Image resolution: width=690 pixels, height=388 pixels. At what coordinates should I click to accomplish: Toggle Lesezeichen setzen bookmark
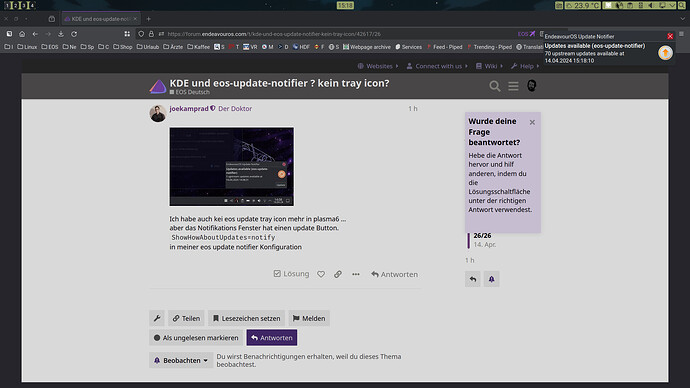(x=246, y=318)
